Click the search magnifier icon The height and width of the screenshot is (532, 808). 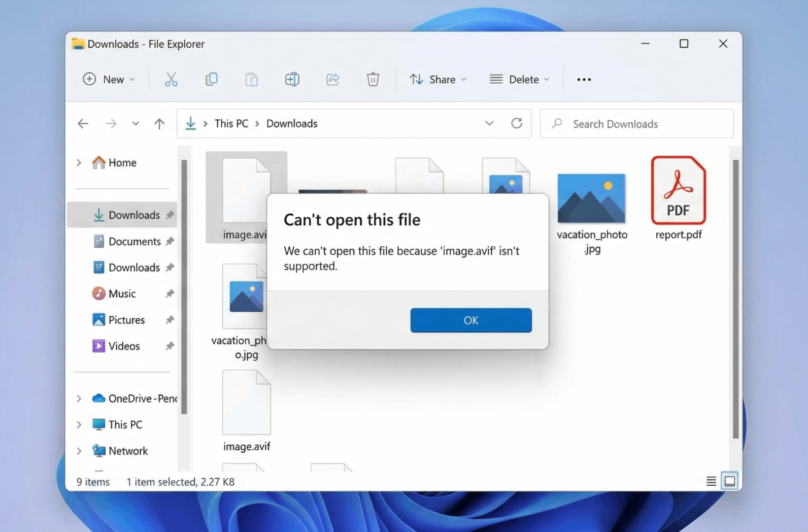click(x=557, y=123)
